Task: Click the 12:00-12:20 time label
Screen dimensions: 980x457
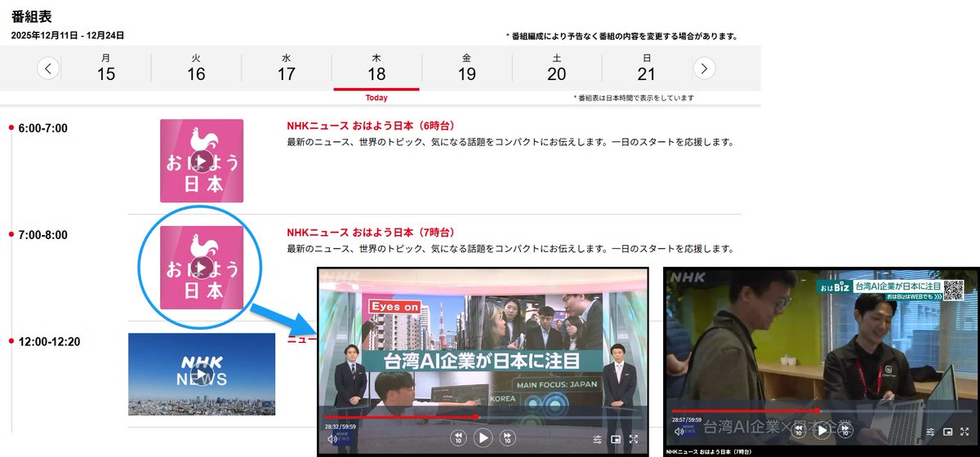Action: [x=49, y=341]
